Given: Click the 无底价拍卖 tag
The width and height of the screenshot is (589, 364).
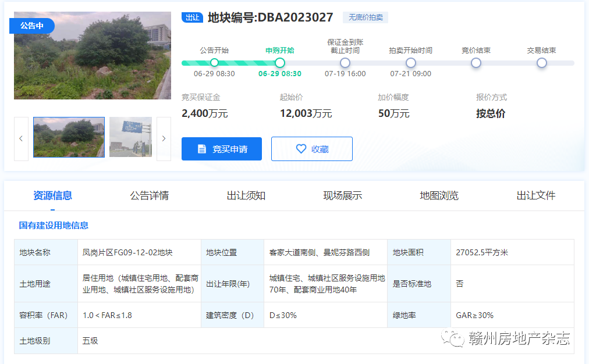Looking at the screenshot, I should click(x=366, y=17).
